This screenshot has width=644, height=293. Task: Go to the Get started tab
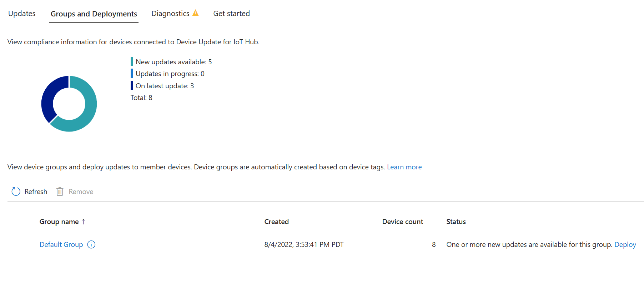(x=231, y=14)
